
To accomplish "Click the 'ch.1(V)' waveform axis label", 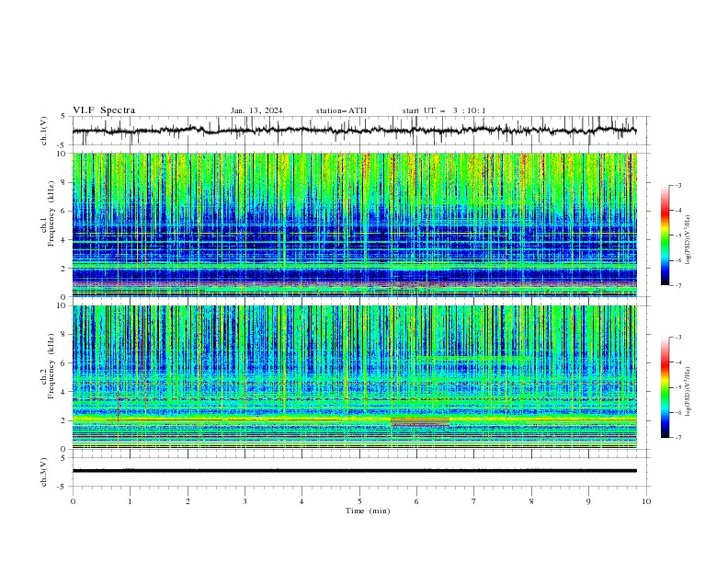I will click(x=44, y=131).
